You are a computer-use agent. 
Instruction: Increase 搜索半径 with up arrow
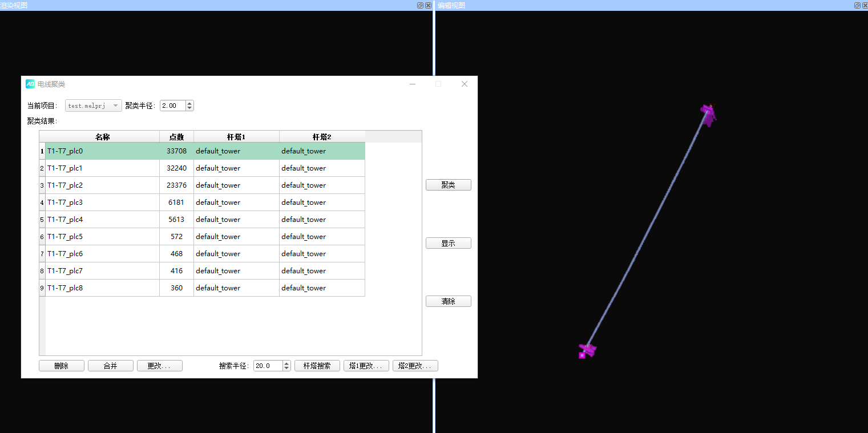pyautogui.click(x=286, y=363)
